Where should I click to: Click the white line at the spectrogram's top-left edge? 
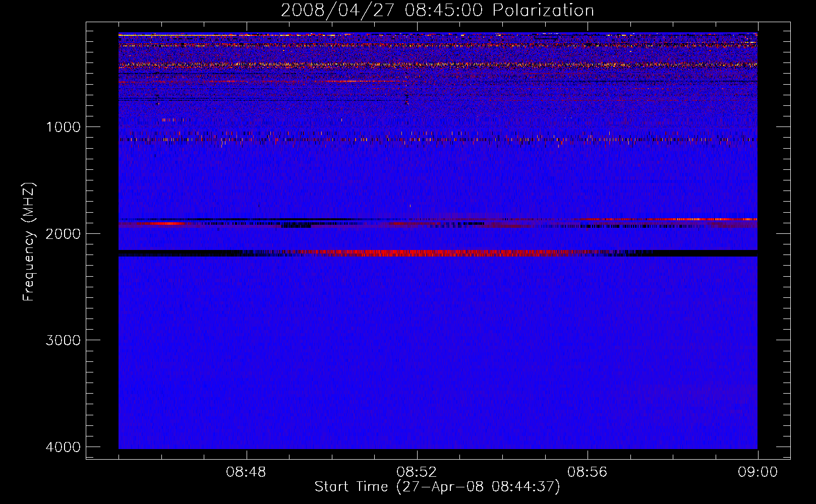(151, 35)
